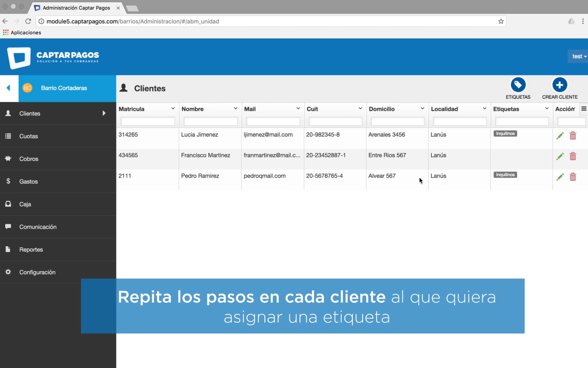This screenshot has height=368, width=588.
Task: Go to Reportes sidebar section
Action: [x=31, y=250]
